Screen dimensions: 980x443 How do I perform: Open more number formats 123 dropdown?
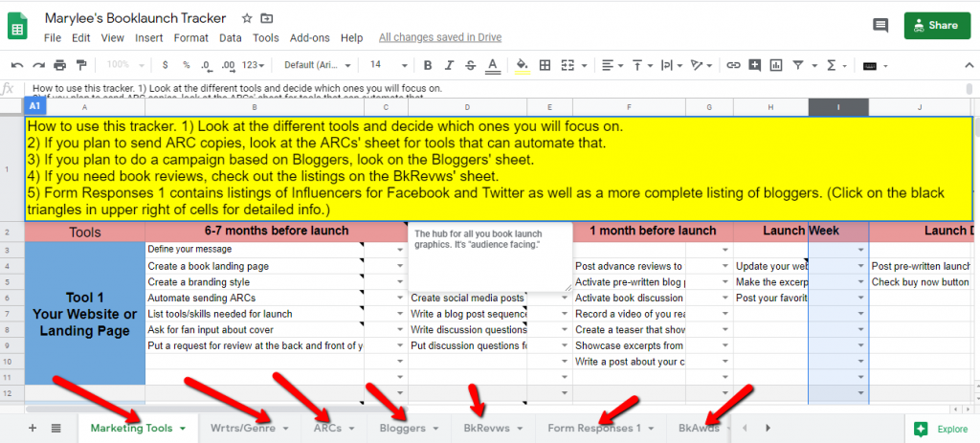click(253, 65)
